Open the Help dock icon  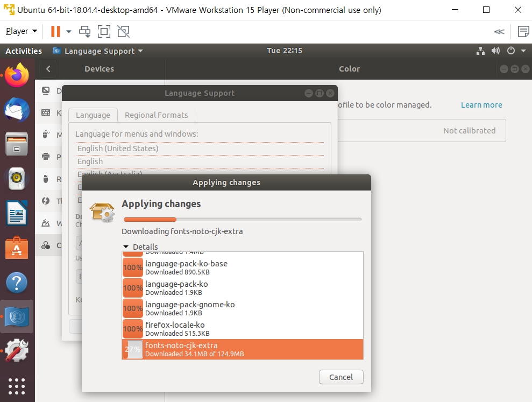[x=17, y=283]
